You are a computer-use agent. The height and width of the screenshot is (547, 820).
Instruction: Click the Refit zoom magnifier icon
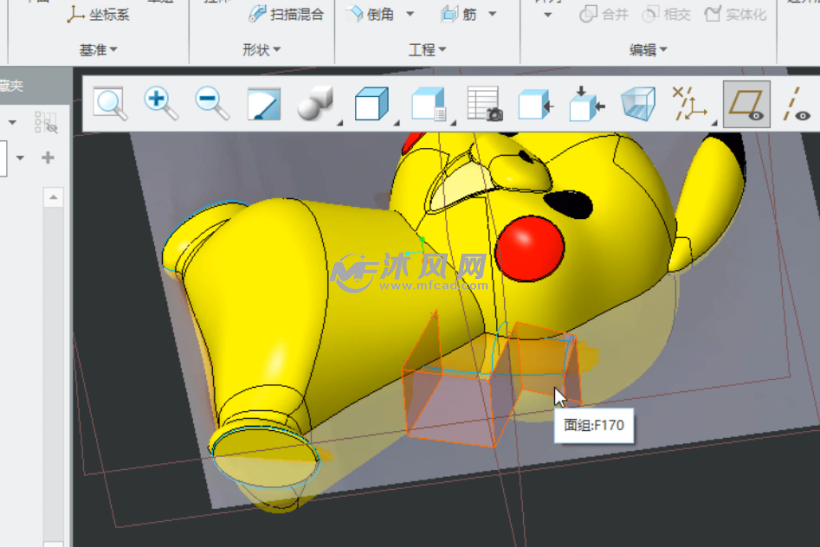coord(110,104)
